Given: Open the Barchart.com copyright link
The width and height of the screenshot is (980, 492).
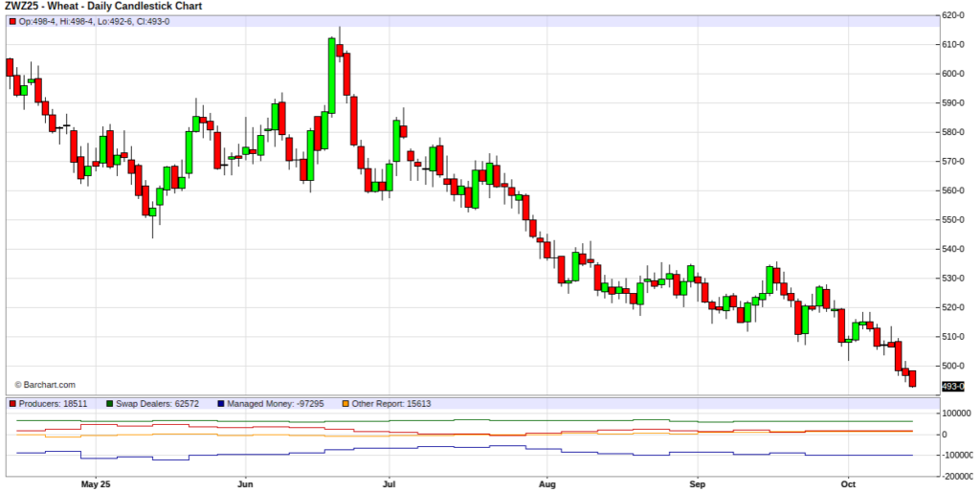Looking at the screenshot, I should pos(45,385).
